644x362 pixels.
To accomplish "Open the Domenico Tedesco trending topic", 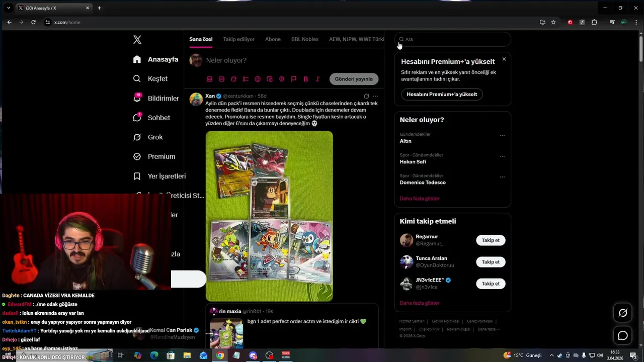I will pyautogui.click(x=423, y=183).
